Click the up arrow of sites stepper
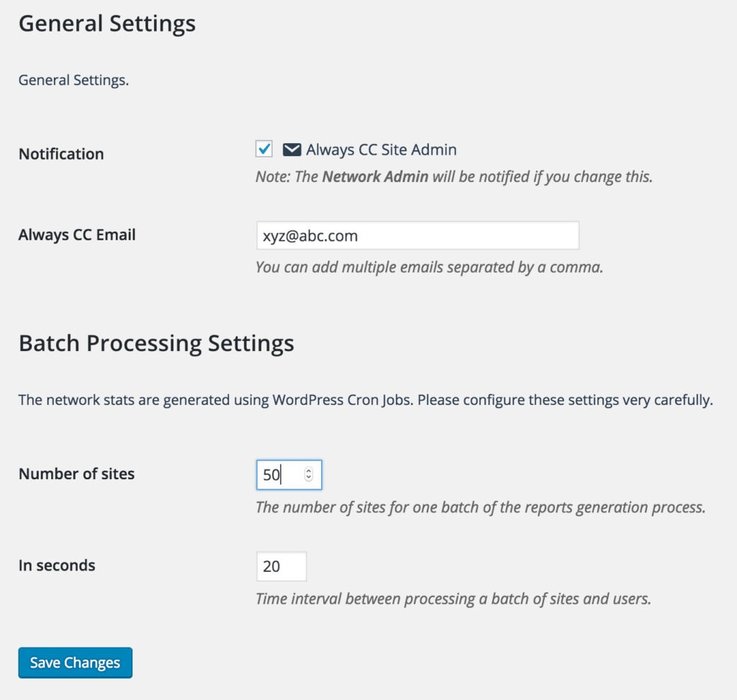 point(309,471)
